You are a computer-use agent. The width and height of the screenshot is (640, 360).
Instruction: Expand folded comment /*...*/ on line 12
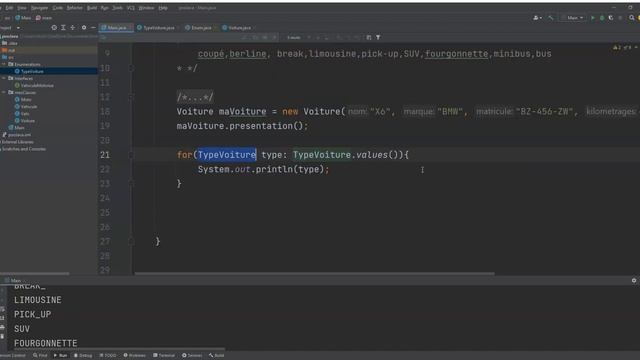(195, 97)
